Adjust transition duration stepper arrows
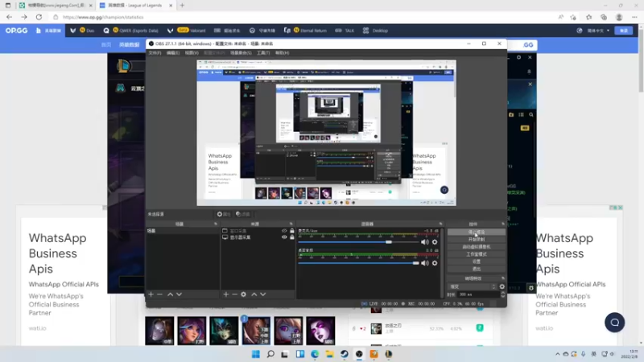Image resolution: width=644 pixels, height=362 pixels. pos(502,294)
